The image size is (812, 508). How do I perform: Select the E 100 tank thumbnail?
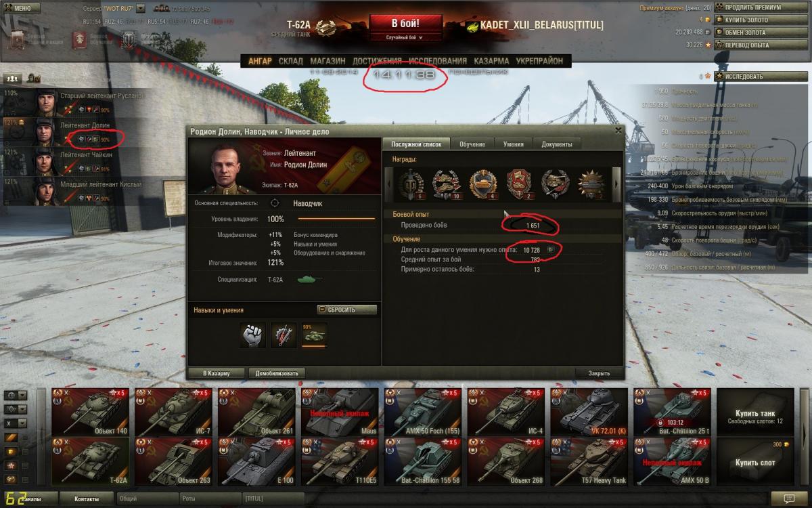click(x=256, y=461)
